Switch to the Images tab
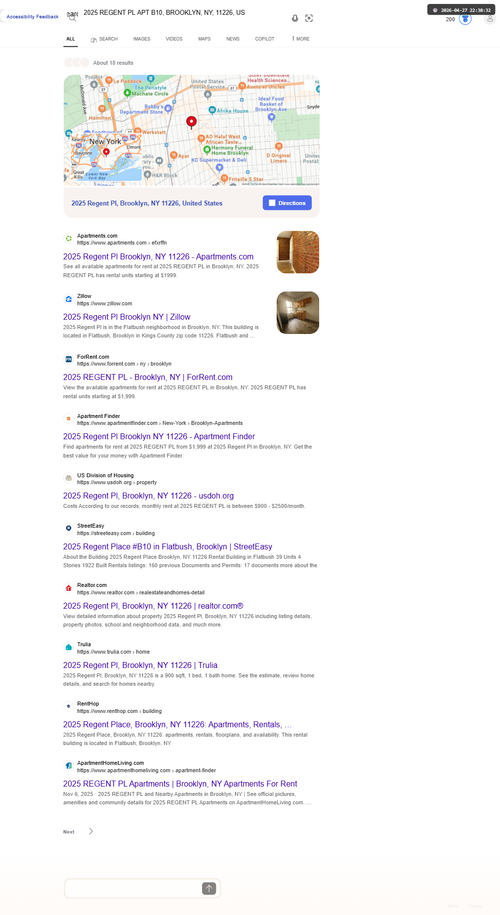 pos(141,39)
